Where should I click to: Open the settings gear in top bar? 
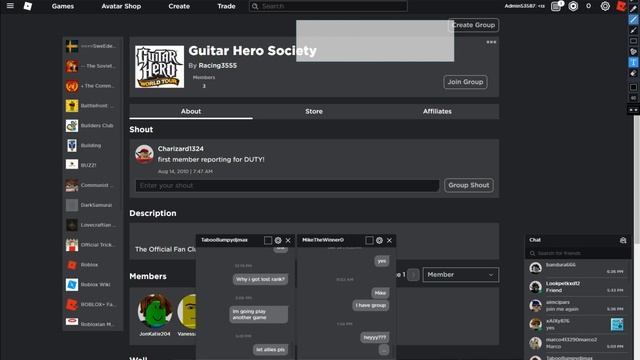click(x=605, y=6)
